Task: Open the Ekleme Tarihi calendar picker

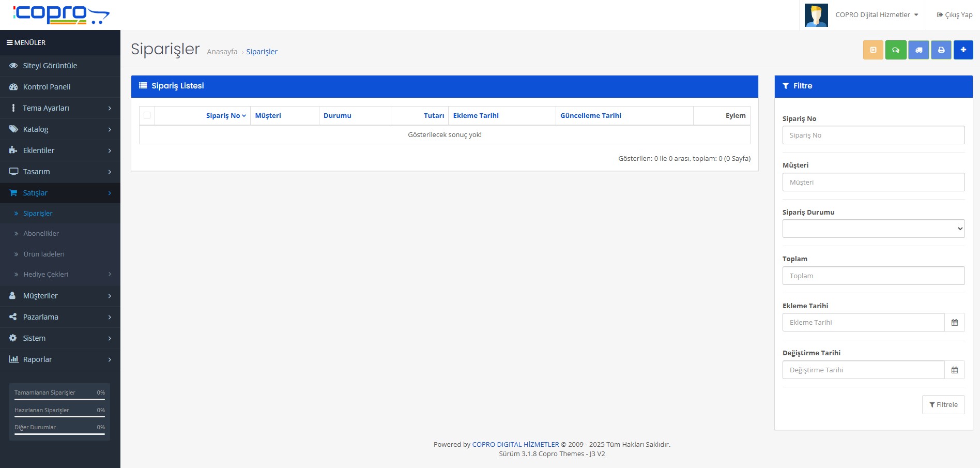Action: [x=954, y=323]
